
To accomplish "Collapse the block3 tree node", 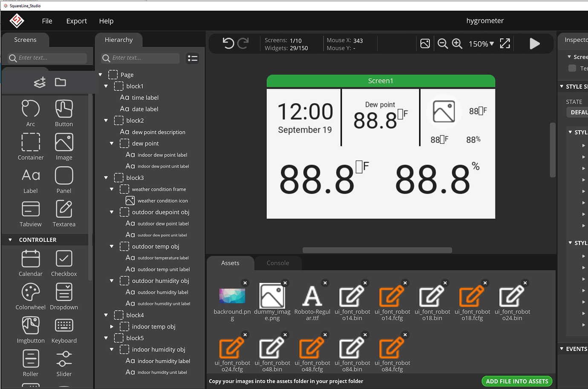I will (x=105, y=177).
